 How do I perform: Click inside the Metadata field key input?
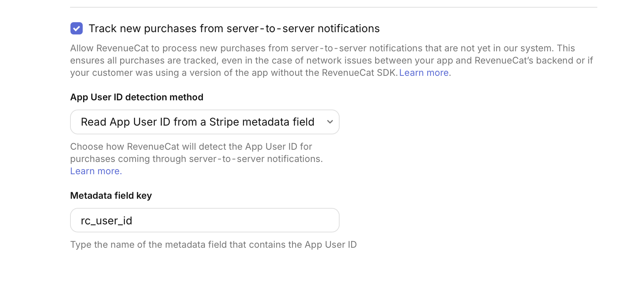[205, 220]
